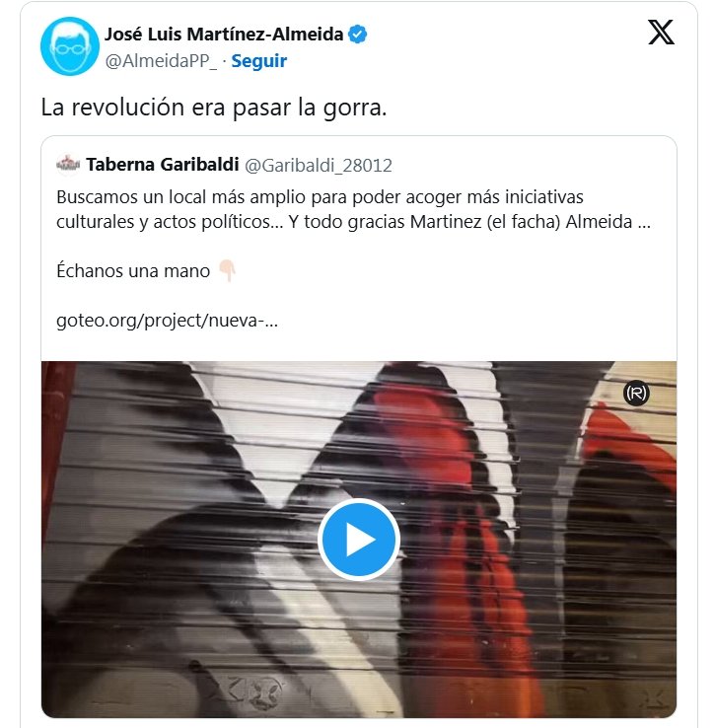715x728 pixels.
Task: Open the @Garibaldi_28012 handle
Action: coord(319,166)
